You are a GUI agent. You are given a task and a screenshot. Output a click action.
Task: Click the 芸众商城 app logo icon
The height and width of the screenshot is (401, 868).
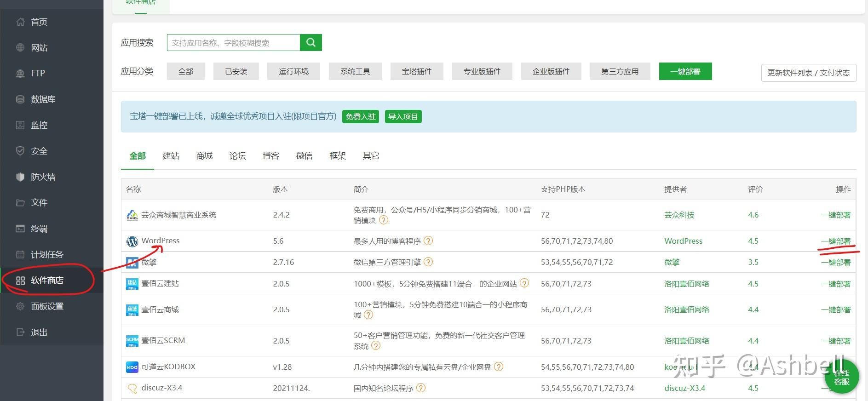[x=132, y=215]
